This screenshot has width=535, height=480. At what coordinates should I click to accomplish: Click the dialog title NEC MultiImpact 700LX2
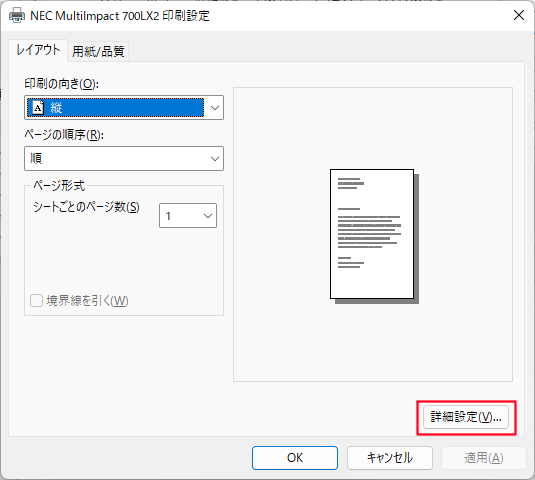(95, 16)
